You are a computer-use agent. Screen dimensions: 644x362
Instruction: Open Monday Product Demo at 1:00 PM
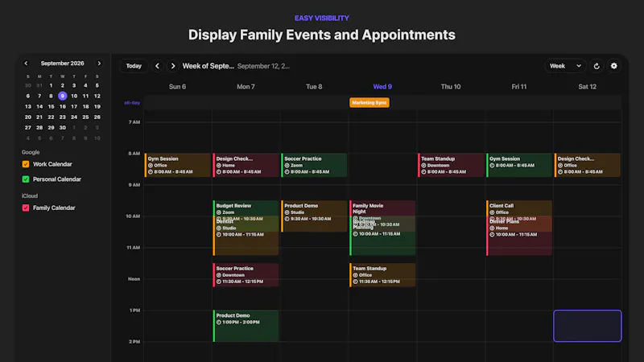(246, 326)
